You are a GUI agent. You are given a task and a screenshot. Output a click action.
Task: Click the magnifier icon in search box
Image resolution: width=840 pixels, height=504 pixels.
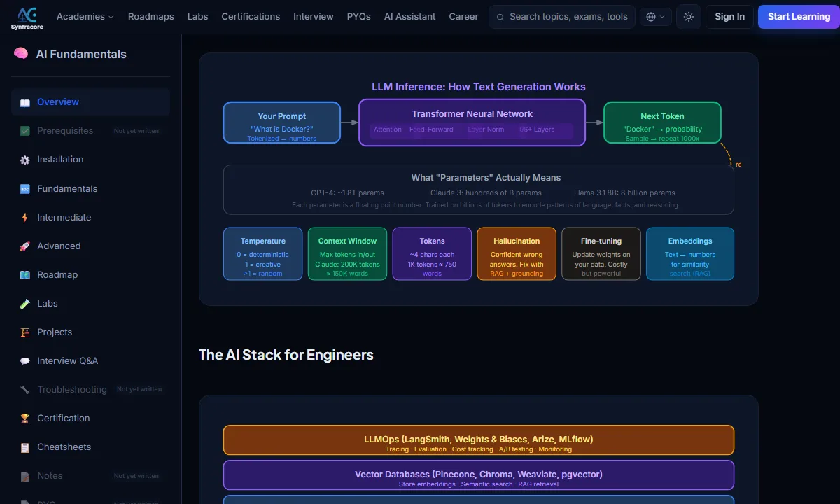click(x=500, y=17)
